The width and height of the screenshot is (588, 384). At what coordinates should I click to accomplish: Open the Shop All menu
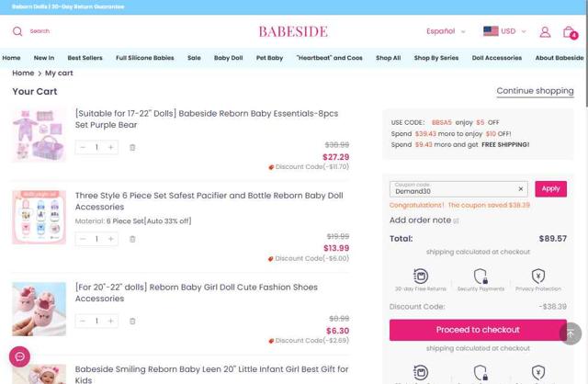(x=388, y=58)
